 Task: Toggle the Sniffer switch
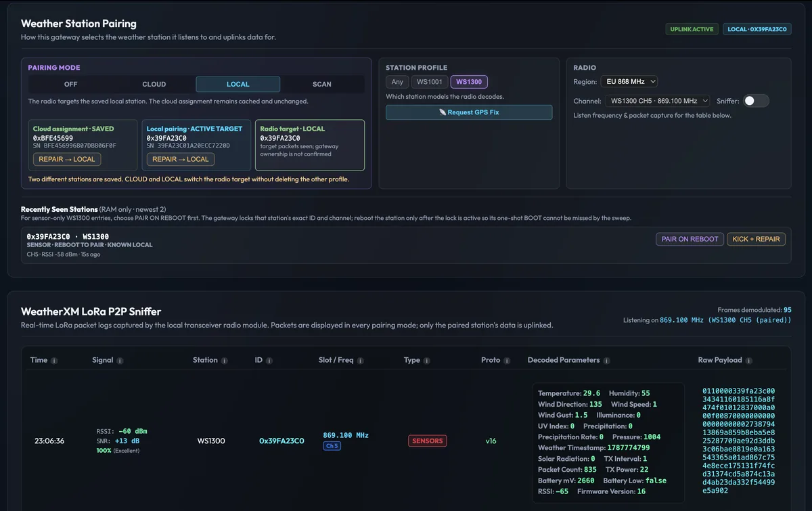tap(756, 101)
